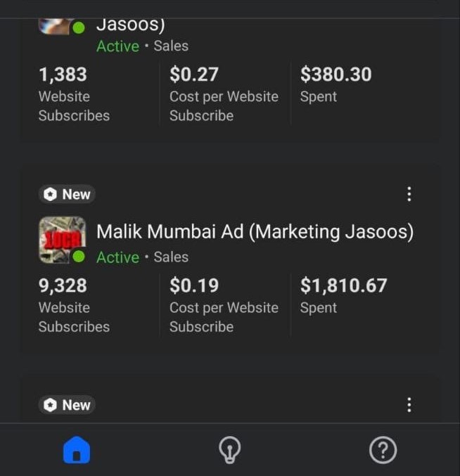Open three-dot menu on the bottom campaign card
This screenshot has height=476, width=460.
point(409,405)
